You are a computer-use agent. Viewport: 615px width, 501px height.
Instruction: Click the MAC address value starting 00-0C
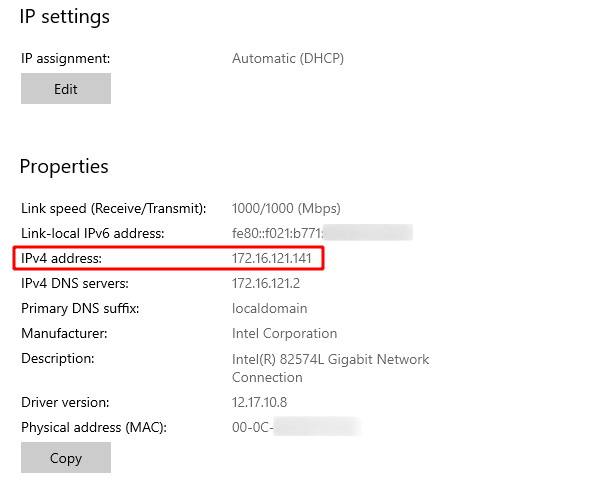click(x=252, y=428)
